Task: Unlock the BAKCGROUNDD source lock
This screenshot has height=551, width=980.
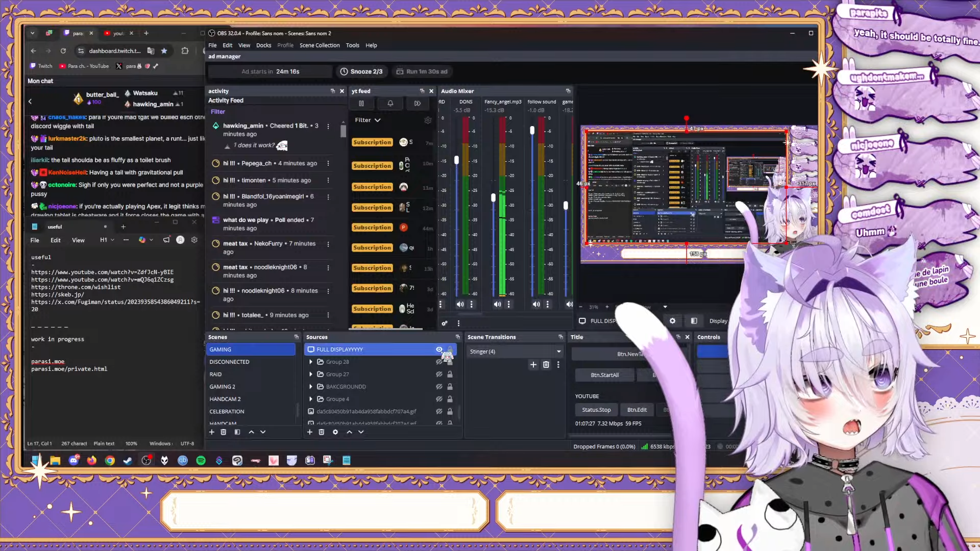Action: tap(450, 387)
